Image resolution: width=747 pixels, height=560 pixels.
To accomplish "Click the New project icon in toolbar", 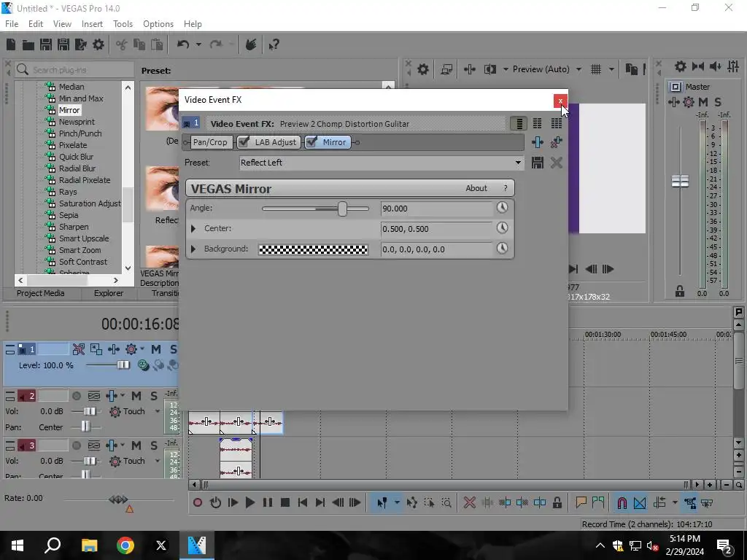I will (x=11, y=44).
